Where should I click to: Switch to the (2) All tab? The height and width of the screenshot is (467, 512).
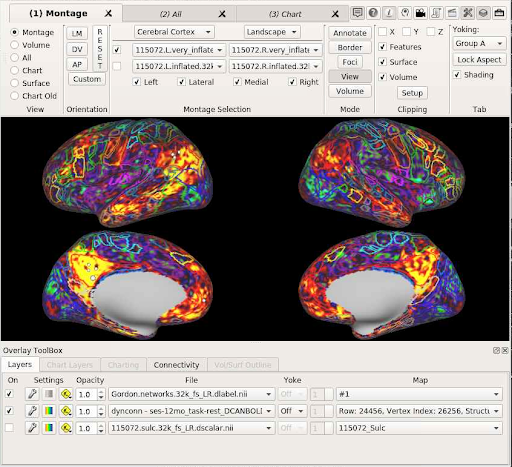[x=171, y=14]
